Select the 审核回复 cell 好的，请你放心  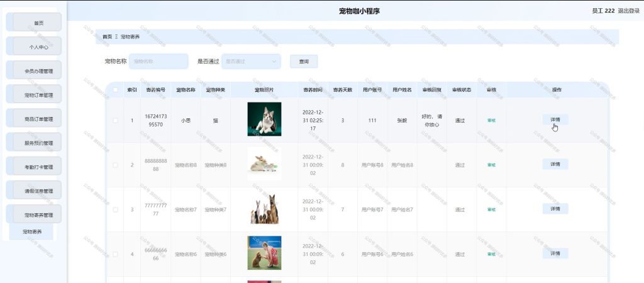tap(431, 120)
